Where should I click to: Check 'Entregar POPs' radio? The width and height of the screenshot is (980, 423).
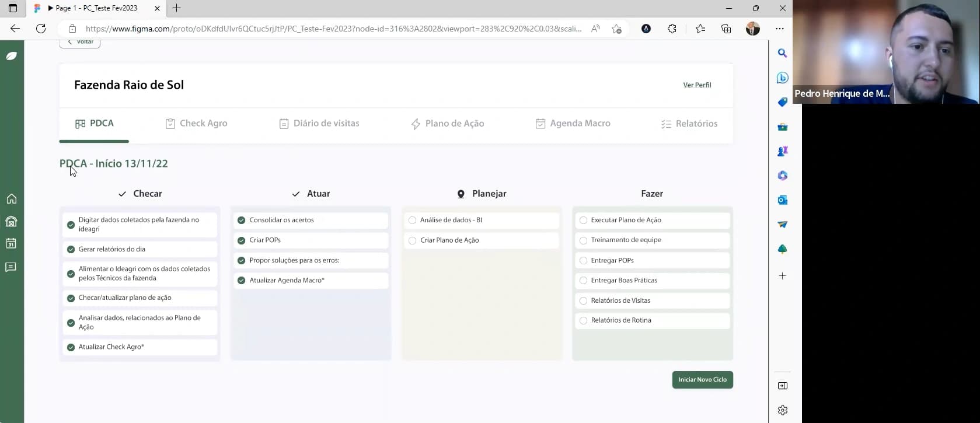click(583, 261)
